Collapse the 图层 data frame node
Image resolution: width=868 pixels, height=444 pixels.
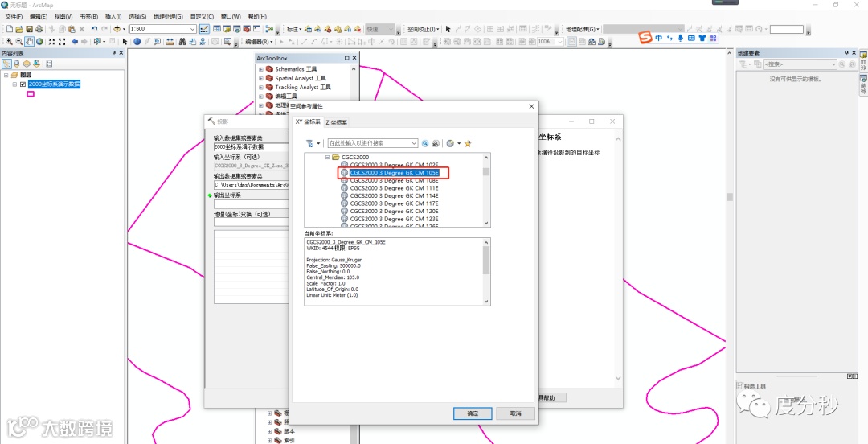[6, 75]
